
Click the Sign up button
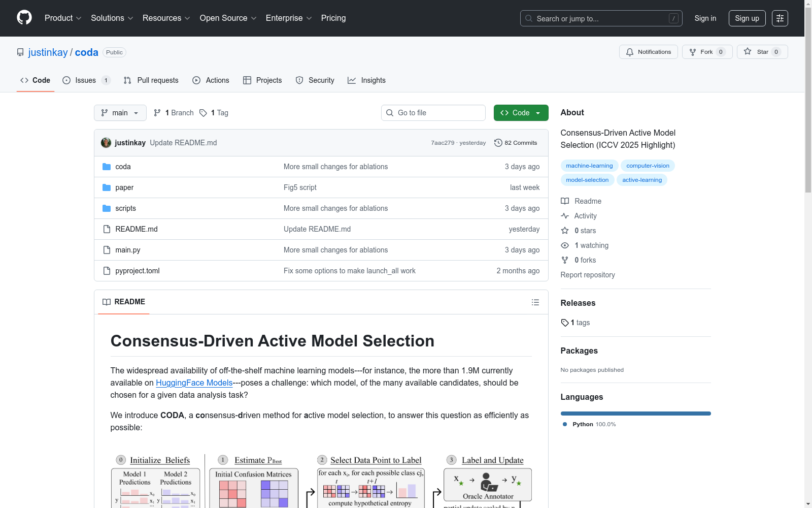click(747, 18)
